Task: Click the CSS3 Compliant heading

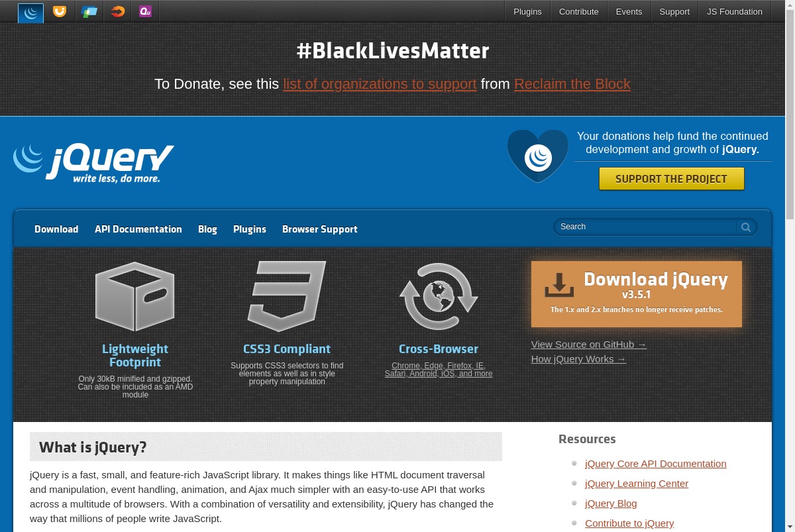Action: pyautogui.click(x=287, y=349)
